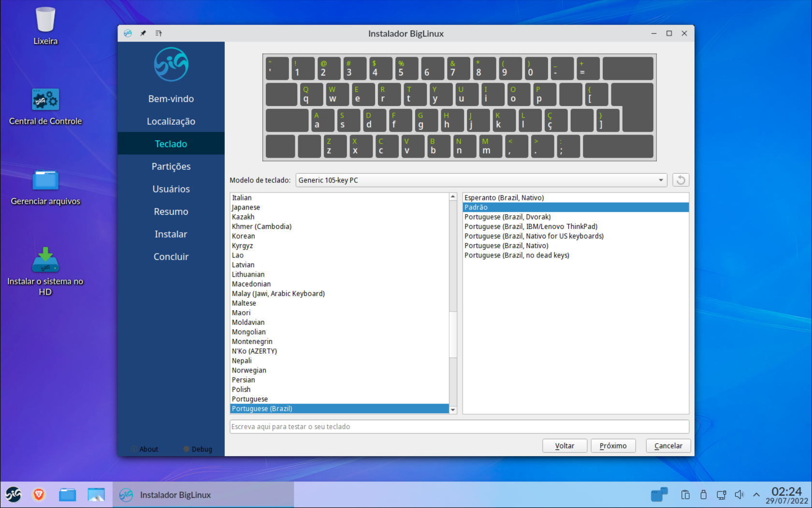Viewport: 812px width, 508px height.
Task: Open Central de Controle desktop icon
Action: tap(45, 100)
